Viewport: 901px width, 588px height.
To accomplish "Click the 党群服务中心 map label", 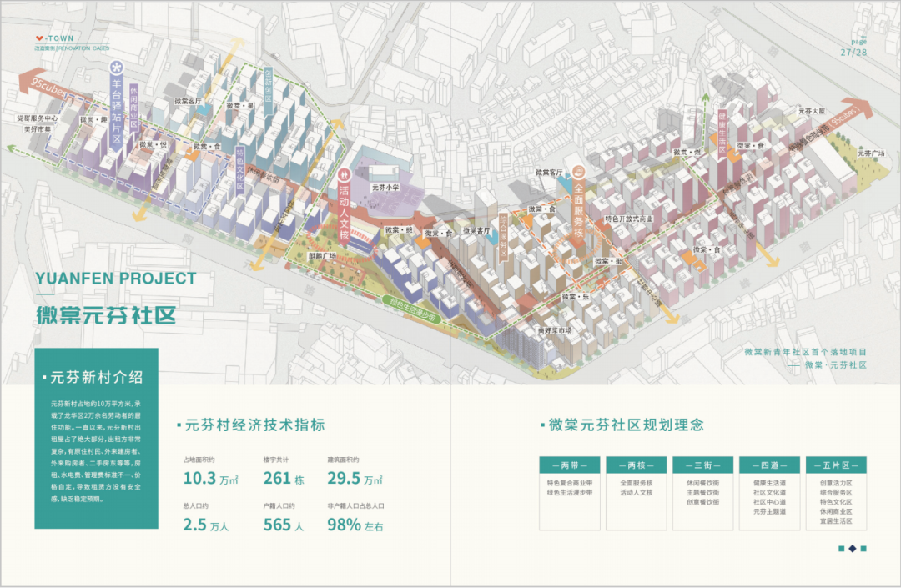I will pyautogui.click(x=38, y=118).
